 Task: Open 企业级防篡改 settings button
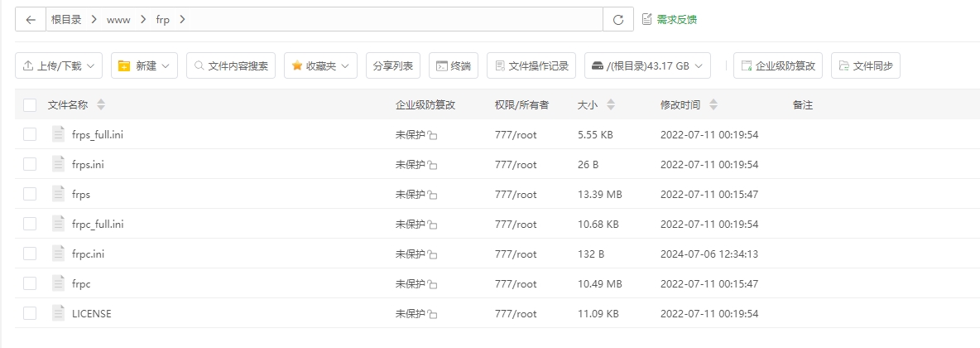click(778, 65)
